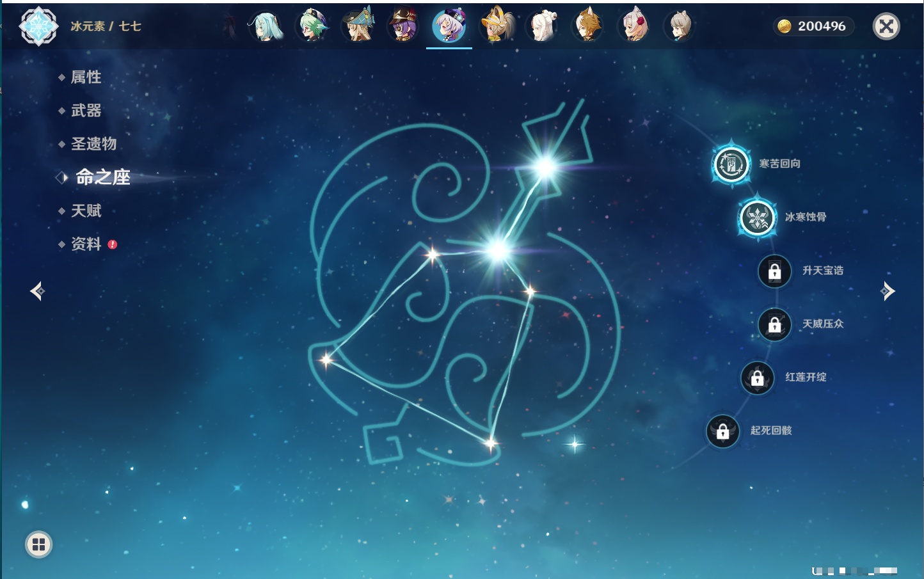The image size is (924, 579).
Task: Go to previous character with left arrow
Action: click(x=37, y=292)
